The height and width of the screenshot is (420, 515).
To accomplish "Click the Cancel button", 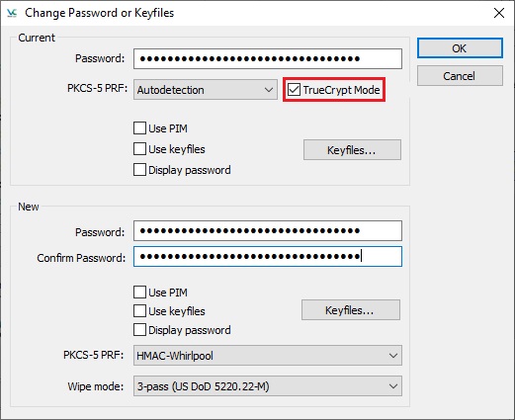I will (460, 76).
